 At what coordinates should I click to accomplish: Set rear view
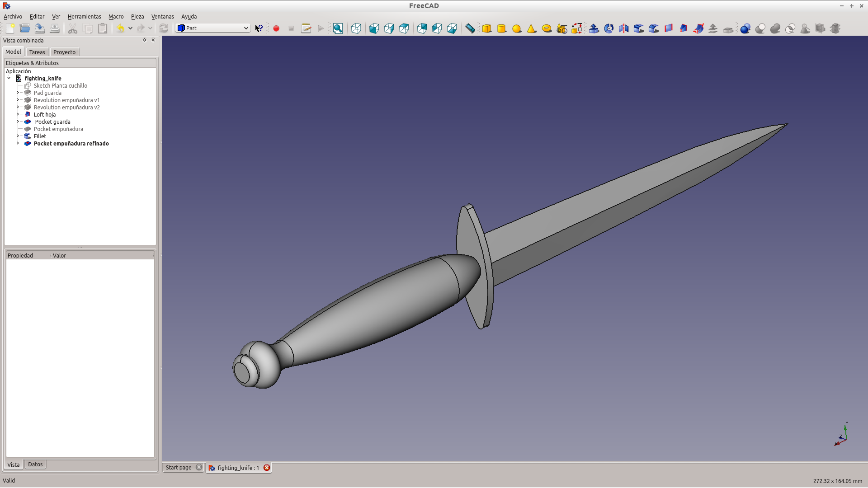tap(422, 28)
